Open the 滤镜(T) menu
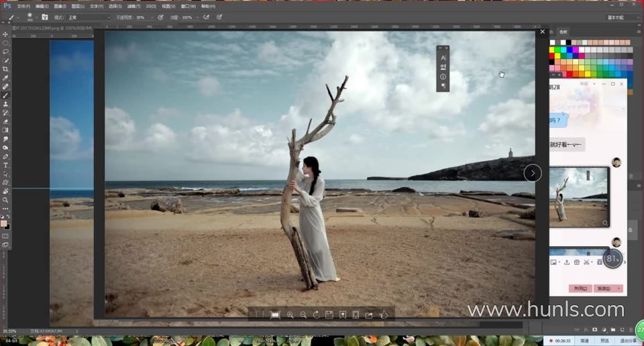Viewport: 644px width, 346px height. click(x=133, y=6)
